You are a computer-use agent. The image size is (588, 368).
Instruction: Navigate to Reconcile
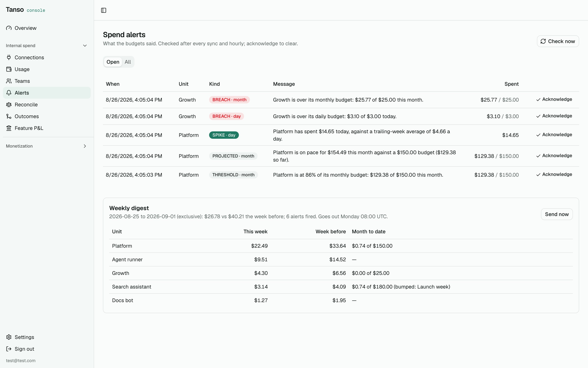(47, 105)
